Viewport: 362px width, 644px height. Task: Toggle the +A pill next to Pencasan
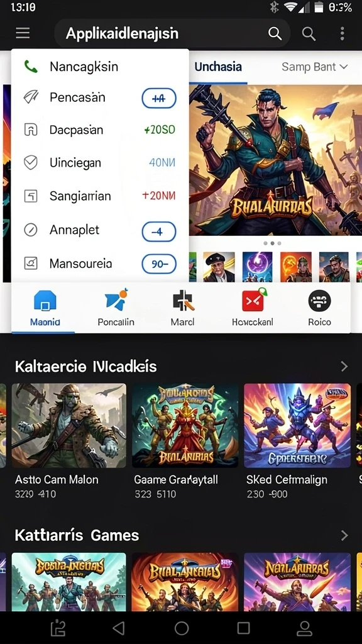pyautogui.click(x=159, y=98)
